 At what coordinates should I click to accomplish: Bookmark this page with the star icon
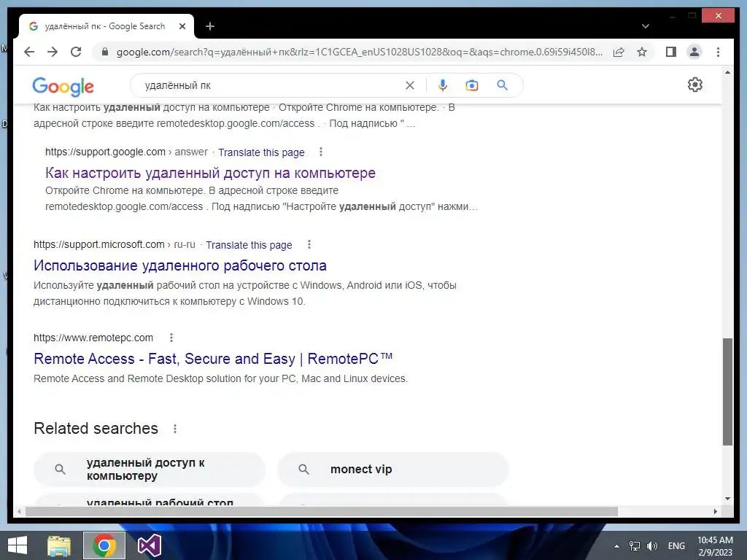click(642, 52)
